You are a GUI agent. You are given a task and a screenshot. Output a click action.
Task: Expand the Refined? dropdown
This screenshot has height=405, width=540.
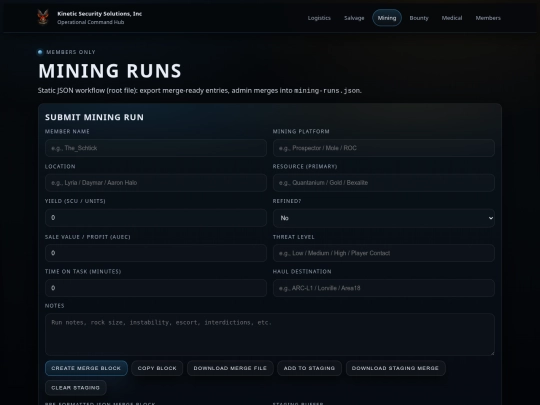tap(384, 218)
